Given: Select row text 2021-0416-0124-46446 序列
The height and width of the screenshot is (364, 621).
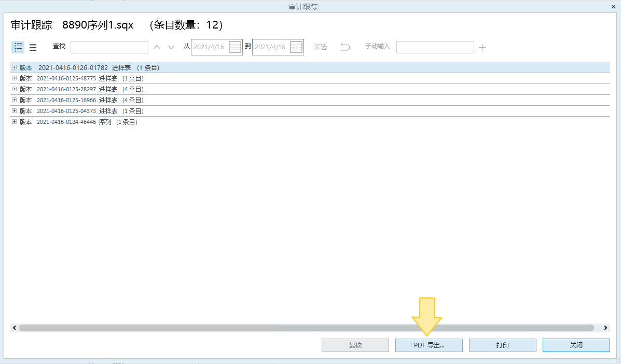Looking at the screenshot, I should click(74, 122).
